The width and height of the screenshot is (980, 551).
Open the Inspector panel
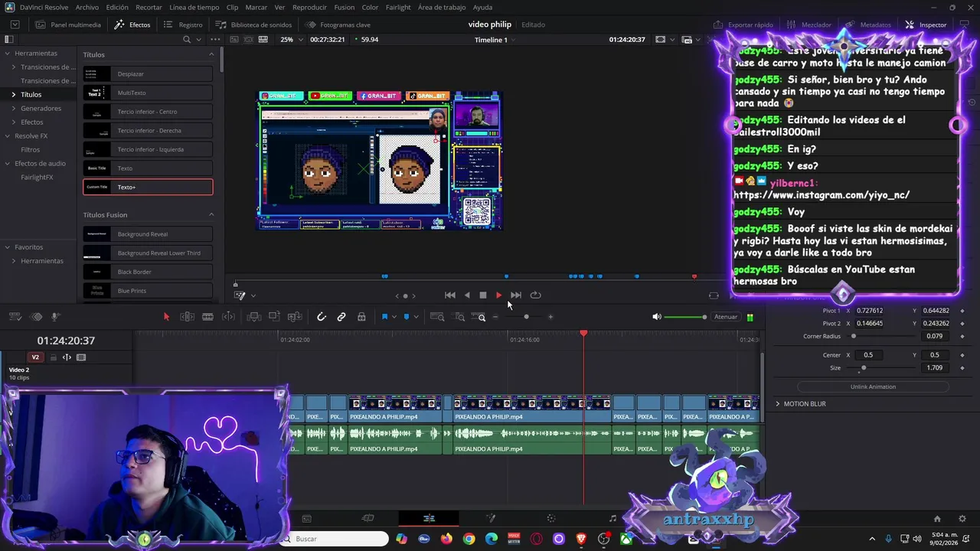926,24
